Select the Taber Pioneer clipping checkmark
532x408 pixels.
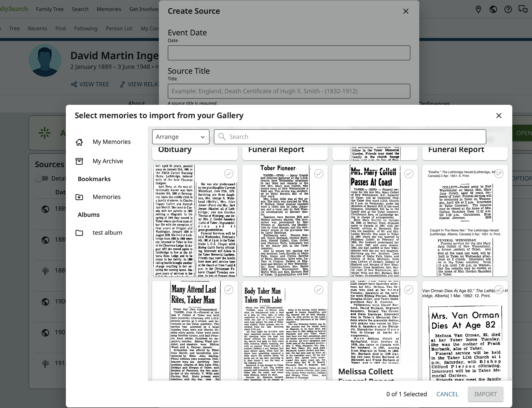click(319, 174)
